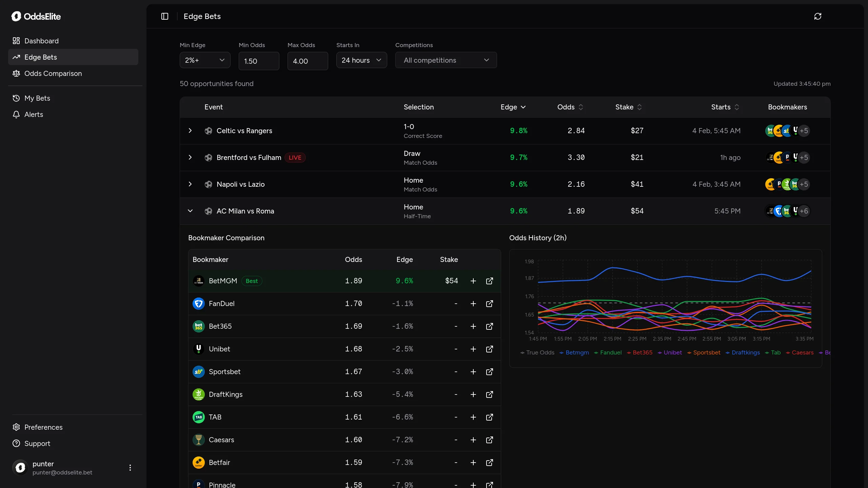The width and height of the screenshot is (868, 488).
Task: Collapse the AC Milan vs Roma row
Action: pyautogui.click(x=190, y=211)
